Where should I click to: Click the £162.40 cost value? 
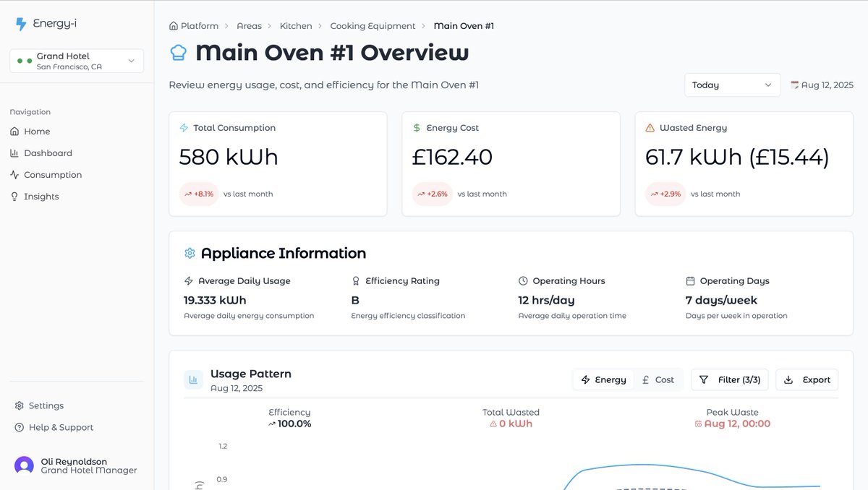[x=452, y=157]
